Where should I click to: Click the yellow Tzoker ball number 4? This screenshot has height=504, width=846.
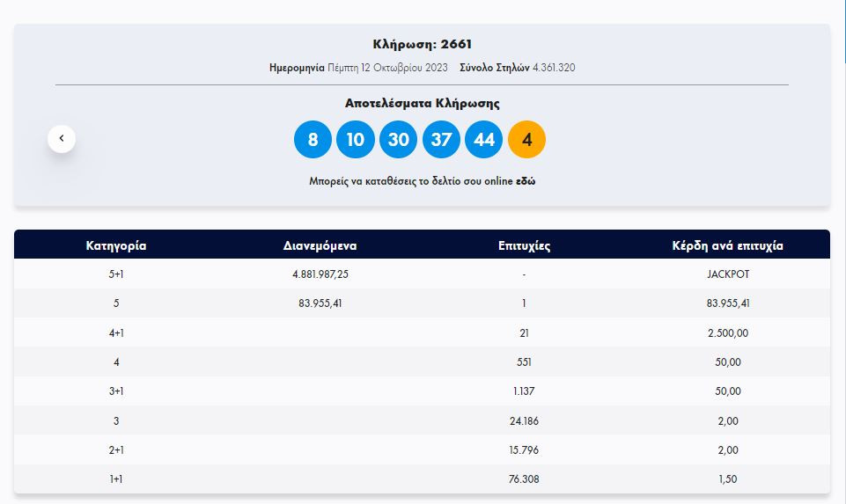point(526,140)
